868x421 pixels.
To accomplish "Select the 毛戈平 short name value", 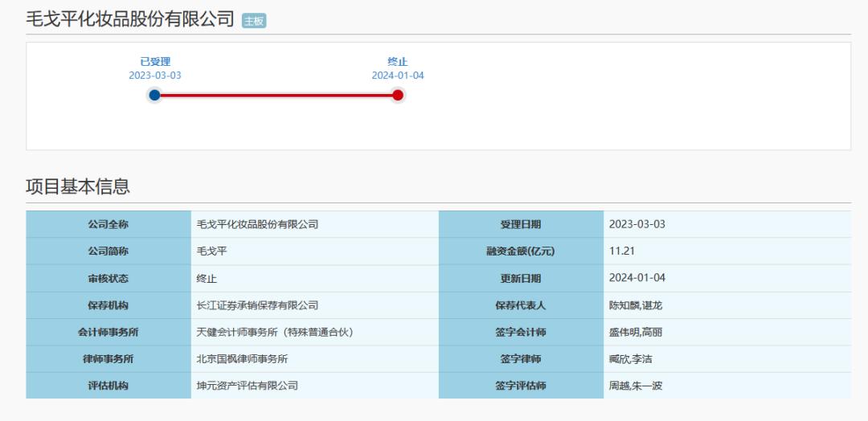I will [x=212, y=251].
